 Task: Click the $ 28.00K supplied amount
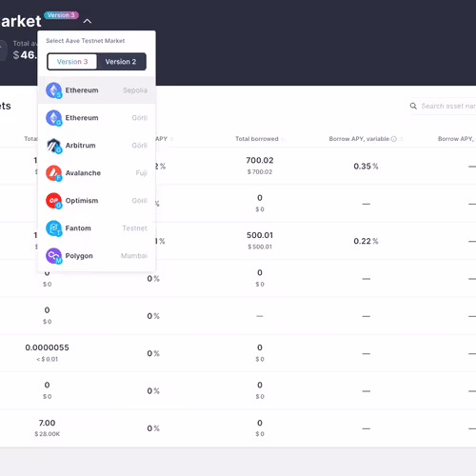(47, 434)
